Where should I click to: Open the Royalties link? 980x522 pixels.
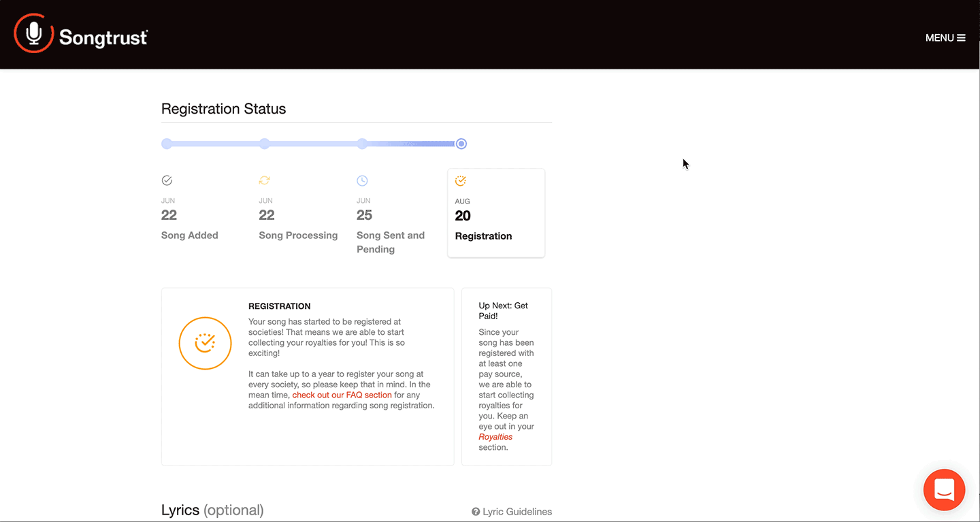(495, 437)
